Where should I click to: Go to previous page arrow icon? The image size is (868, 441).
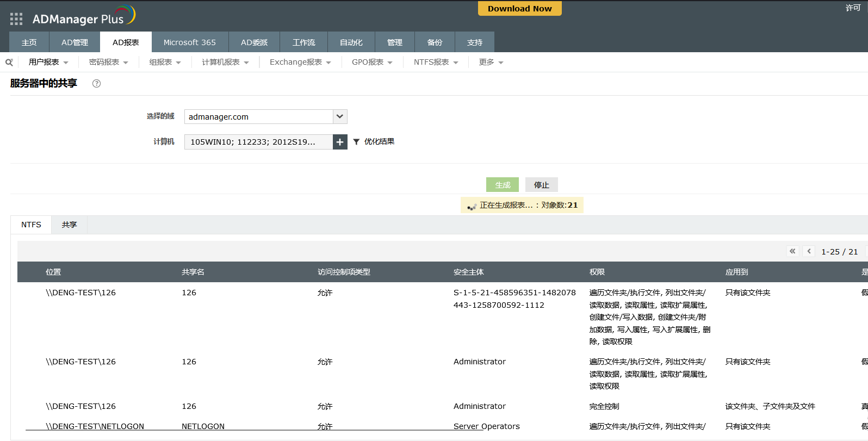pyautogui.click(x=809, y=251)
